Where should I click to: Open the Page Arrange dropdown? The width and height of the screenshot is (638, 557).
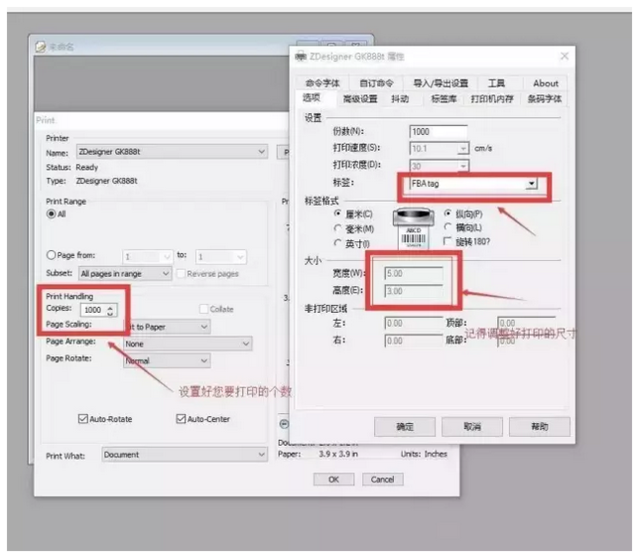246,343
